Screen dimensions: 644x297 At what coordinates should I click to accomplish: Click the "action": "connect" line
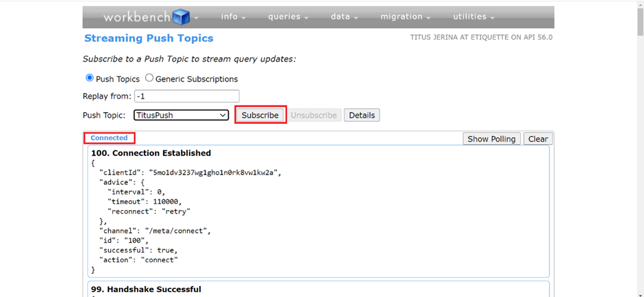point(138,260)
